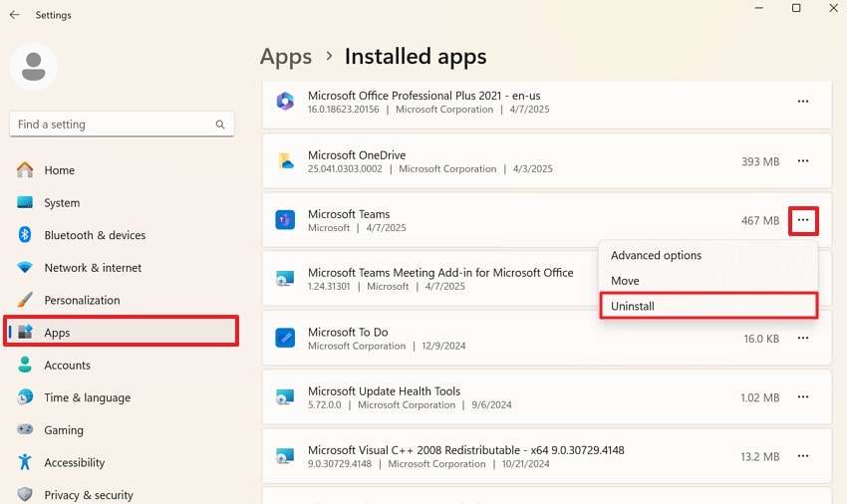Click the user profile avatar

pos(34,67)
